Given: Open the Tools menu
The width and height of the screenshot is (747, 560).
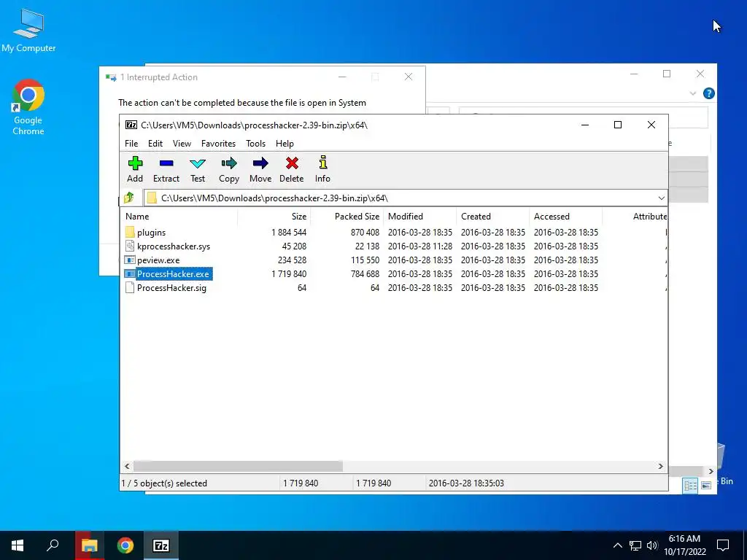Looking at the screenshot, I should point(255,144).
